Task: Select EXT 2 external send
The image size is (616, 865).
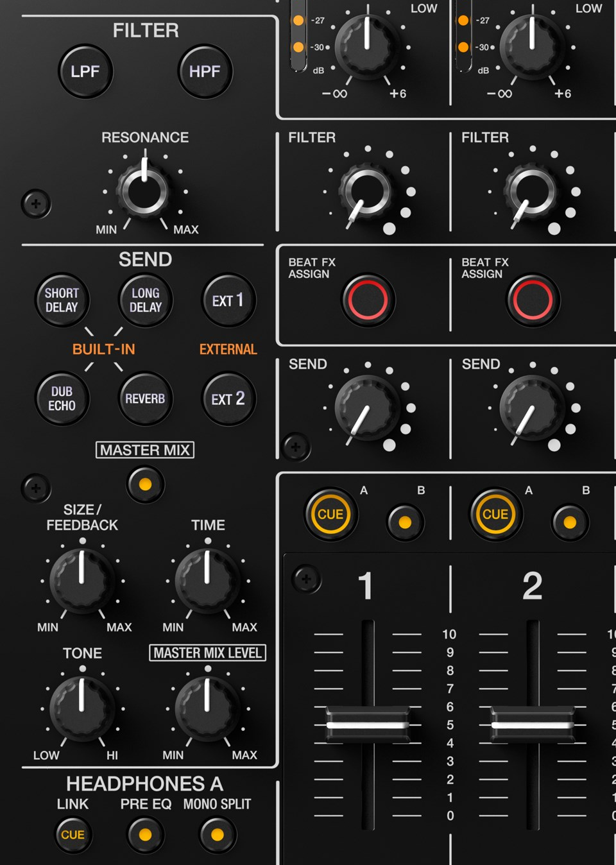Action: click(228, 398)
